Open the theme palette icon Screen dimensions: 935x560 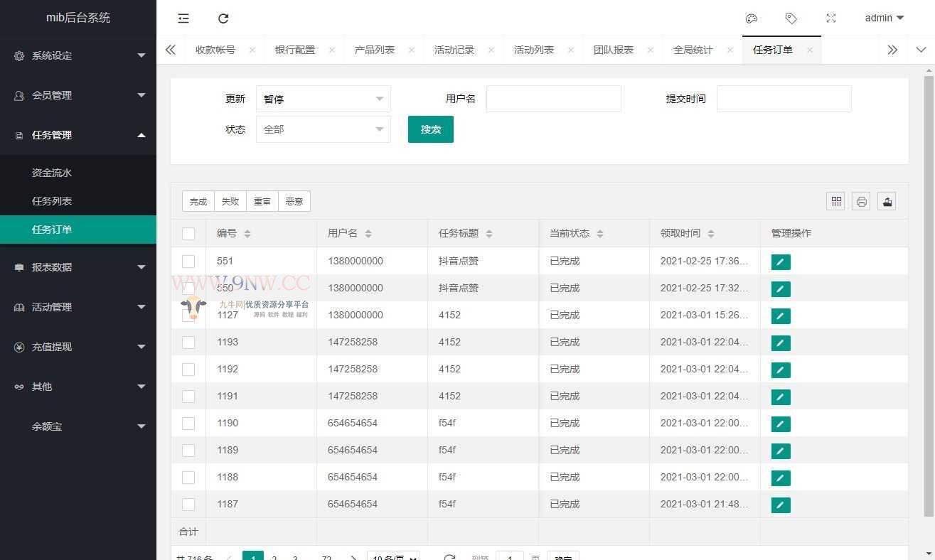pos(752,18)
